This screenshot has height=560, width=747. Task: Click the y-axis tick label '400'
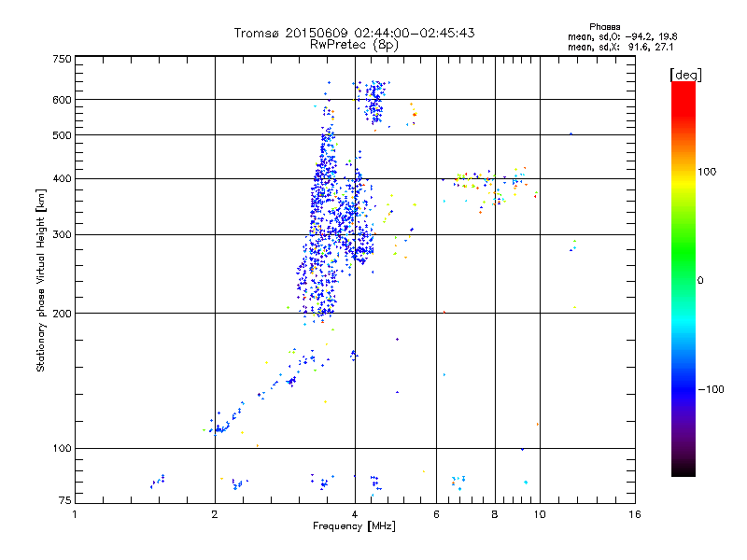point(62,179)
